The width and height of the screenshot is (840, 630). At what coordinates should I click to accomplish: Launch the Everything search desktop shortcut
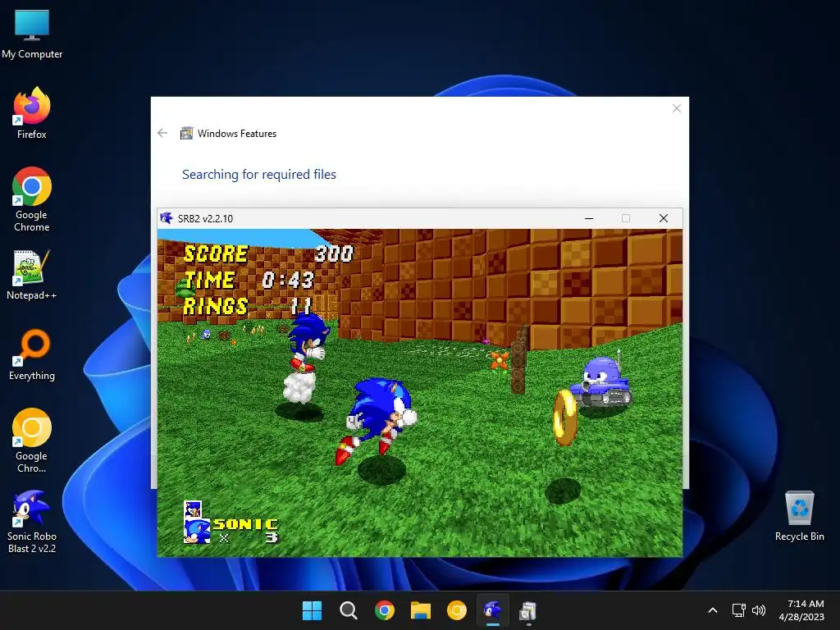pyautogui.click(x=32, y=354)
